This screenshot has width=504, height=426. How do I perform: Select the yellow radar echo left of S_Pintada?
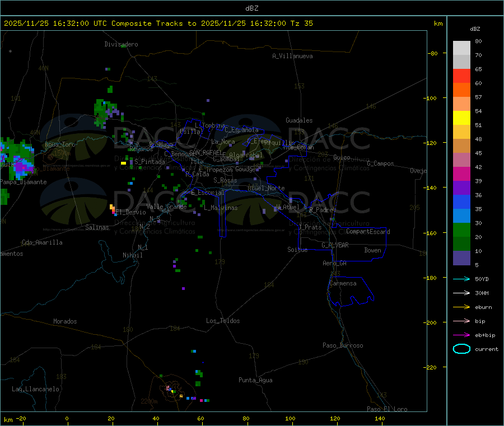pos(123,163)
